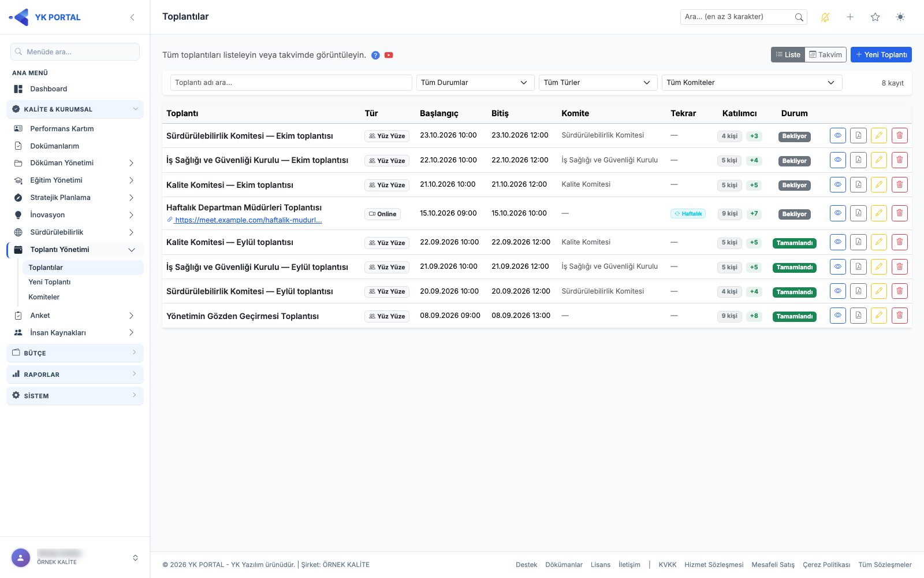Click the search magnifier in global search

(x=799, y=17)
